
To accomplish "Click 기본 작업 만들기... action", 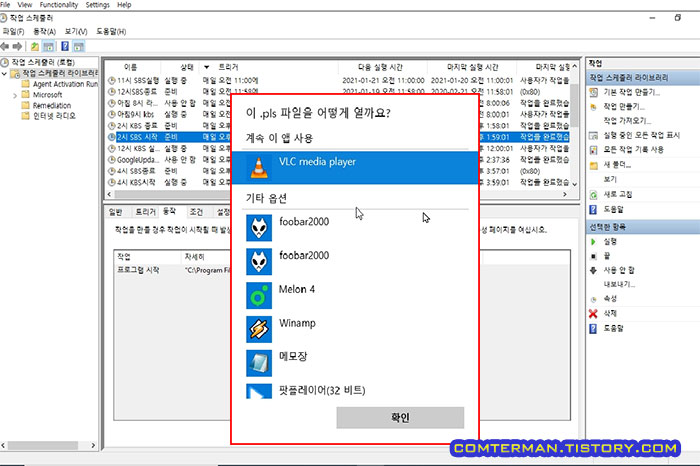I will [x=631, y=92].
